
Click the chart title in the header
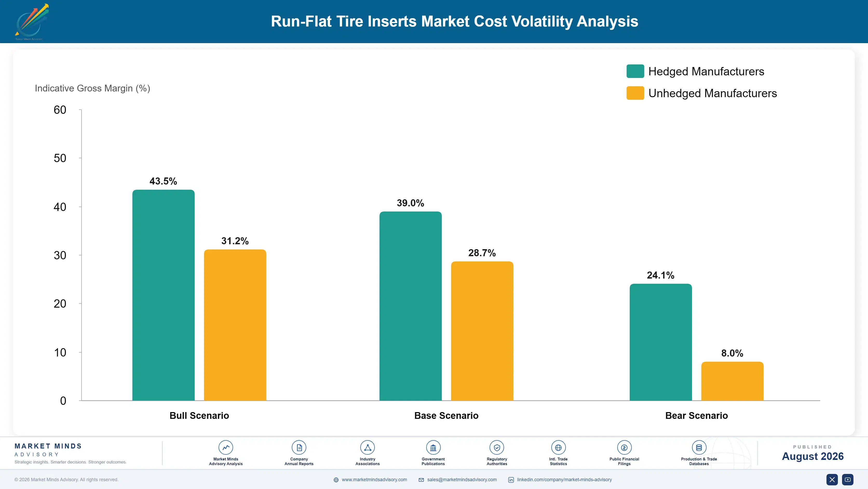(x=455, y=21)
